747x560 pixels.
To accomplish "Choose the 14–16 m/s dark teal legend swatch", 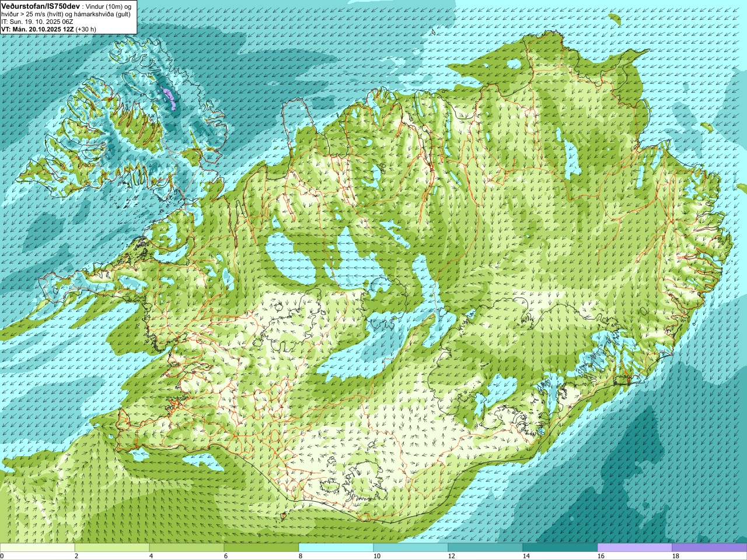I will 560,548.
